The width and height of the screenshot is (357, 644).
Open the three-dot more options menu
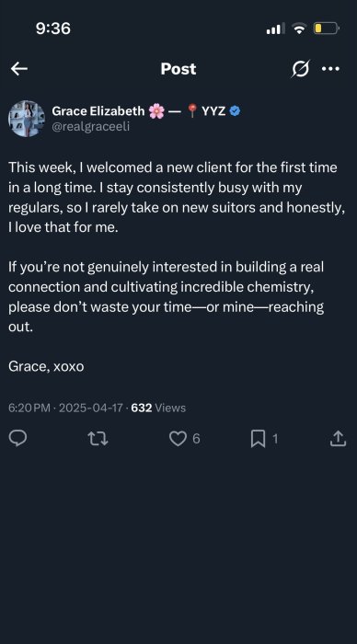click(x=330, y=69)
